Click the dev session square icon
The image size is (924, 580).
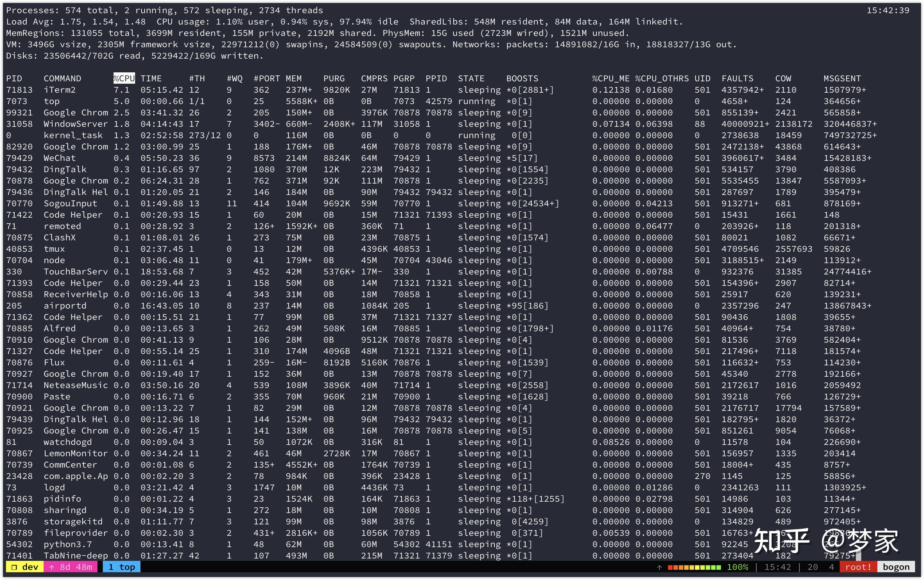14,567
